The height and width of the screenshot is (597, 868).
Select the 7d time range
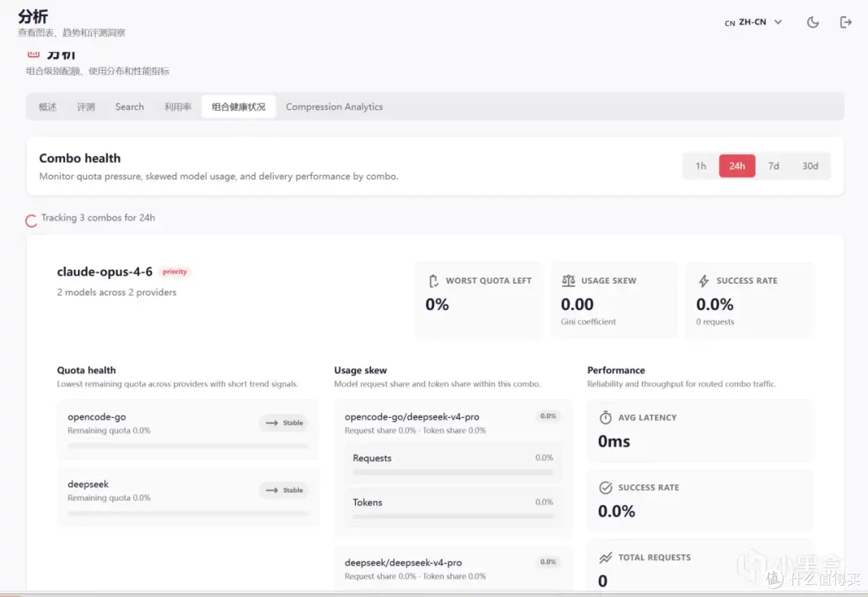pos(773,166)
